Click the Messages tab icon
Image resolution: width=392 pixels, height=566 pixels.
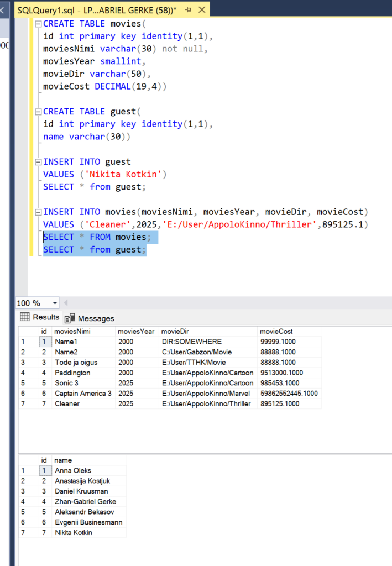(x=70, y=318)
